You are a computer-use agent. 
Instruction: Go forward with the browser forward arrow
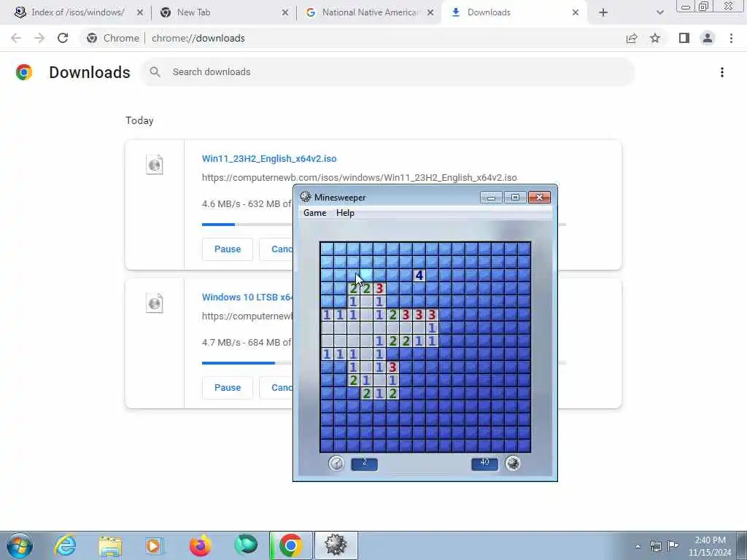pos(39,38)
